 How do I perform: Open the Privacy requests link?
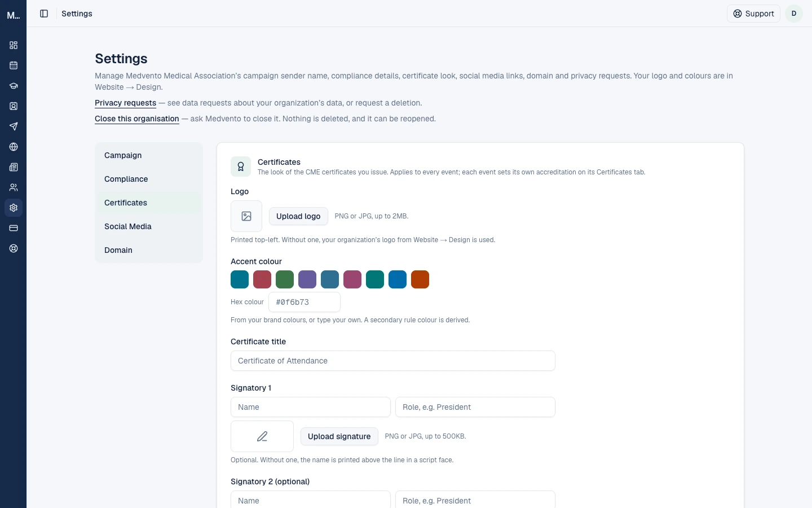coord(125,103)
